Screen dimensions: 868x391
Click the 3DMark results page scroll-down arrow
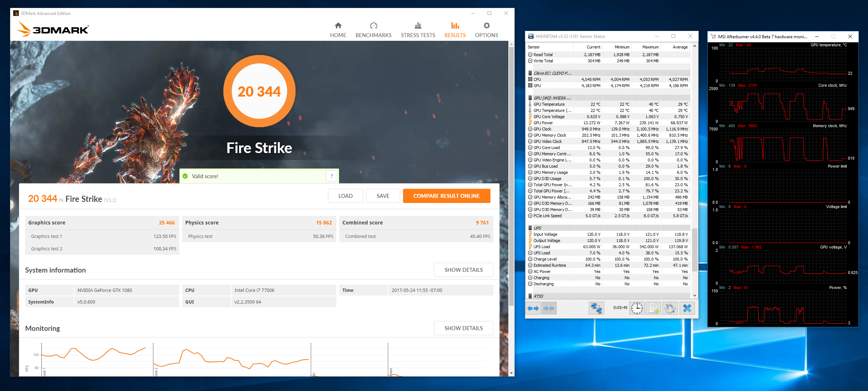(512, 373)
